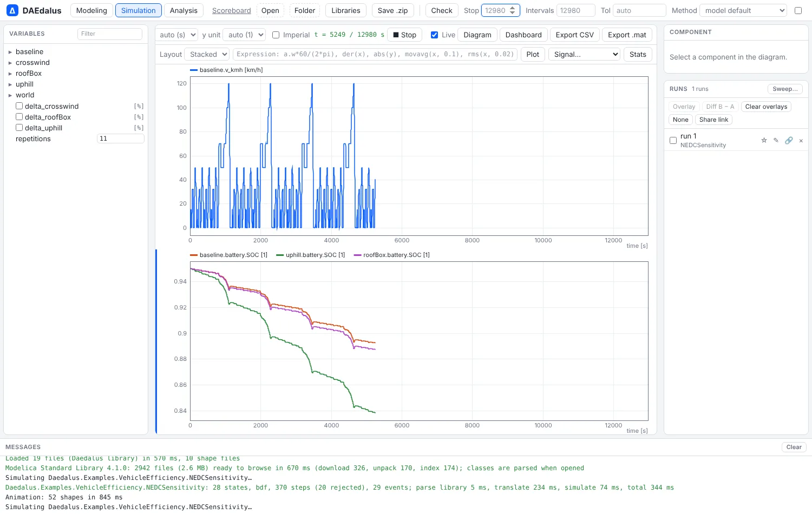Uncheck the Live update checkbox

[x=434, y=35]
